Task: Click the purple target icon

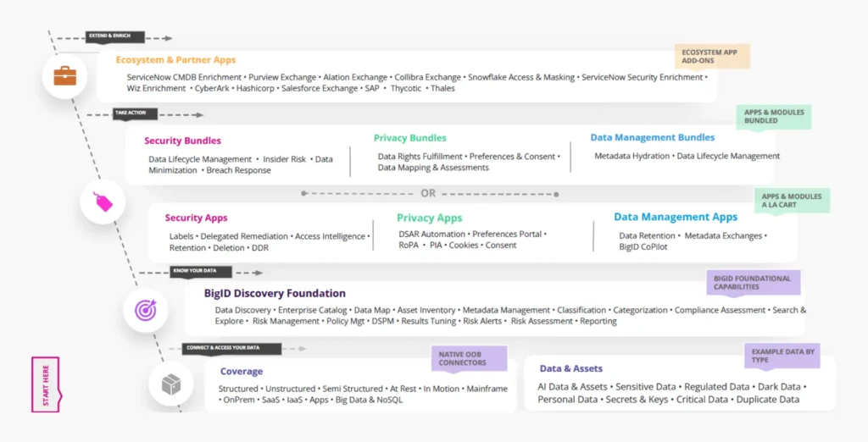Action: 146,310
